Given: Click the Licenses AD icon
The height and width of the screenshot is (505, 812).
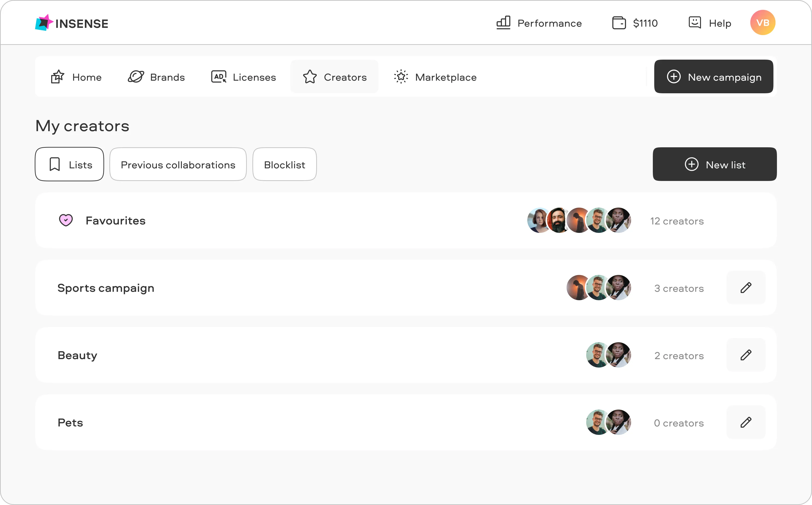Looking at the screenshot, I should point(219,76).
